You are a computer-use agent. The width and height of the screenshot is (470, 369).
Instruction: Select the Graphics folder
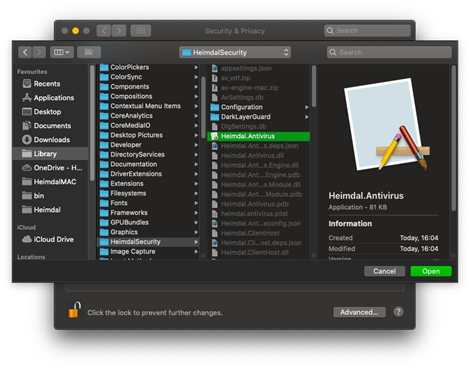[x=148, y=232]
